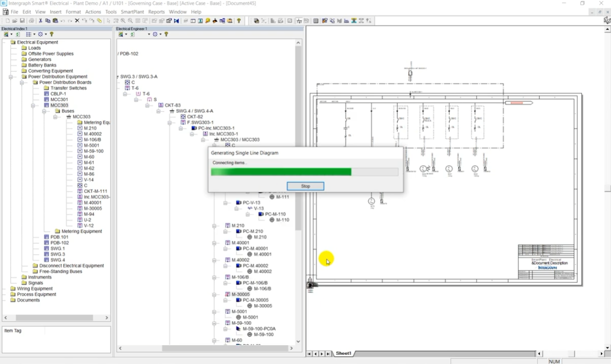The image size is (611, 364).
Task: Click the help icon in Electrical Index panel
Action: point(51,34)
